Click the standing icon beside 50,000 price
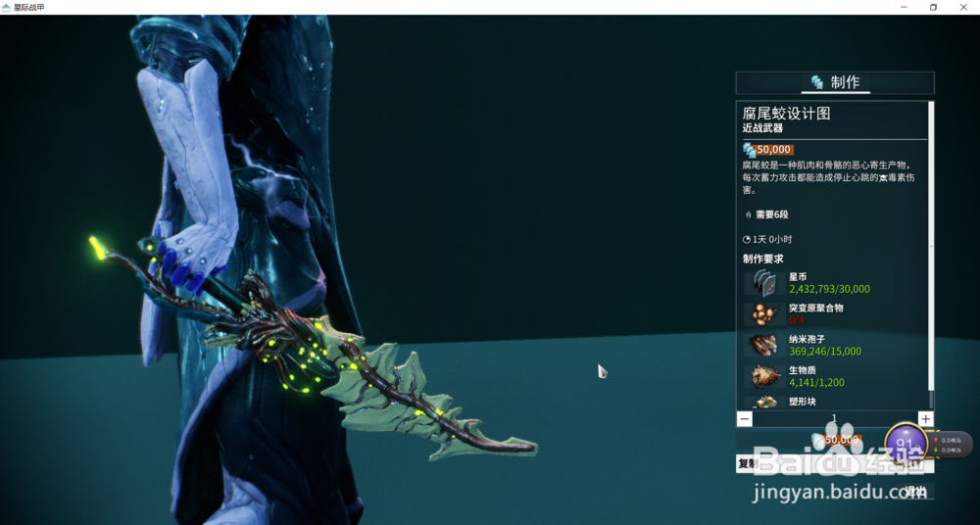Image resolution: width=980 pixels, height=525 pixels. click(x=749, y=150)
